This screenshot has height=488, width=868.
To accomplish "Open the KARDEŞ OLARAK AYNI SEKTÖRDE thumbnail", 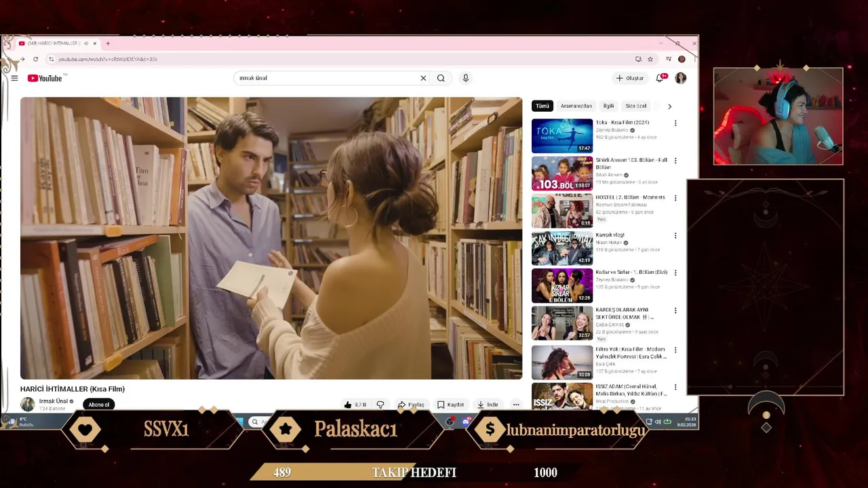I will click(562, 323).
